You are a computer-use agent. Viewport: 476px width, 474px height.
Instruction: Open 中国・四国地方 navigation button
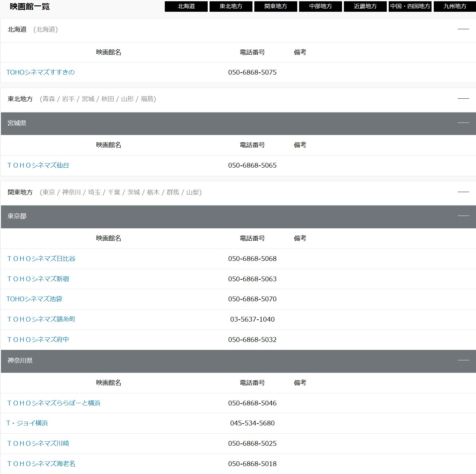point(410,6)
